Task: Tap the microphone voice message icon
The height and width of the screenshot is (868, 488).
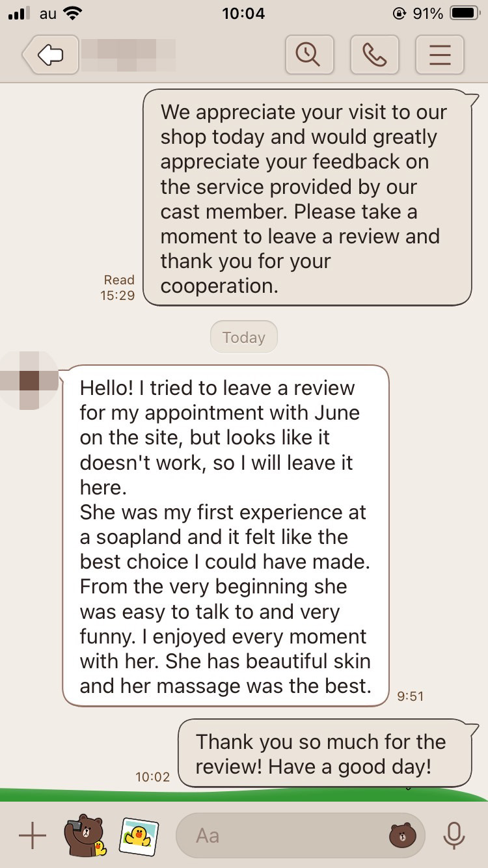Action: point(453,835)
